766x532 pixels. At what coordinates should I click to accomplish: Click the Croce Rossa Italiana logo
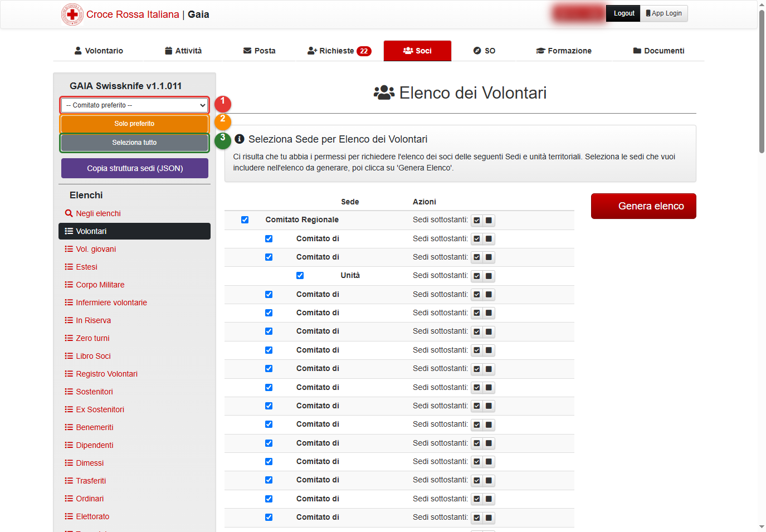pyautogui.click(x=72, y=14)
